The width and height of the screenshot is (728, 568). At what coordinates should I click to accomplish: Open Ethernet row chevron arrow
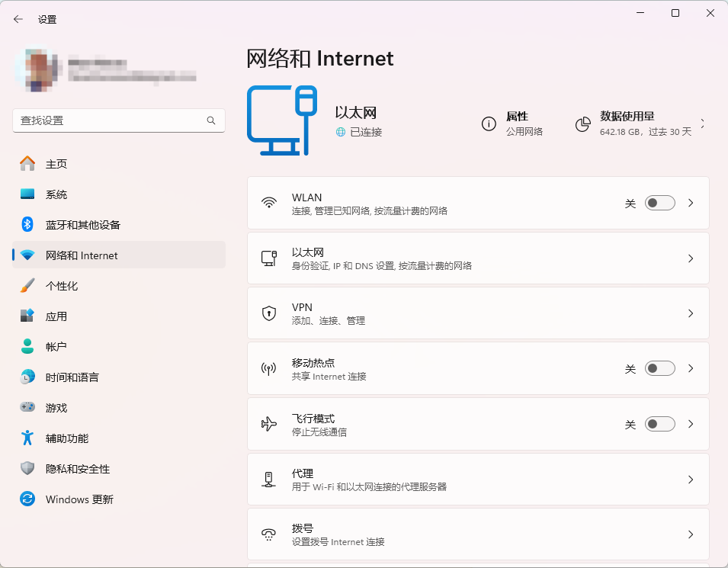[691, 258]
